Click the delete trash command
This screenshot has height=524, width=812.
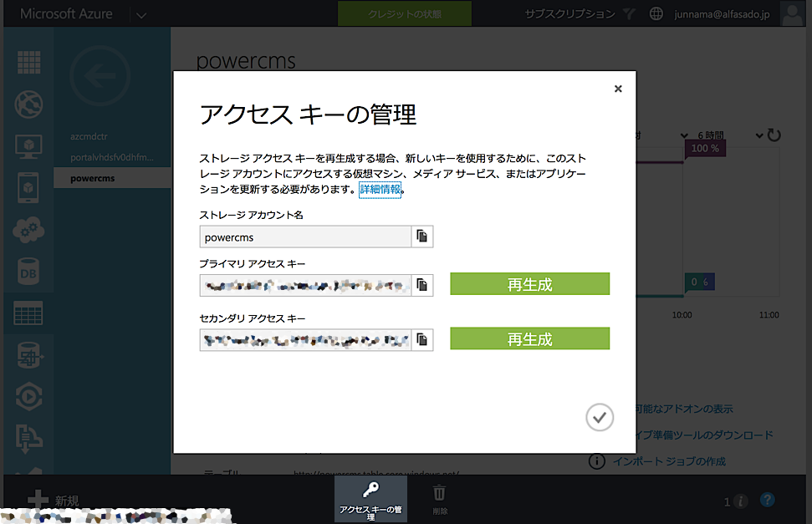pos(439,499)
